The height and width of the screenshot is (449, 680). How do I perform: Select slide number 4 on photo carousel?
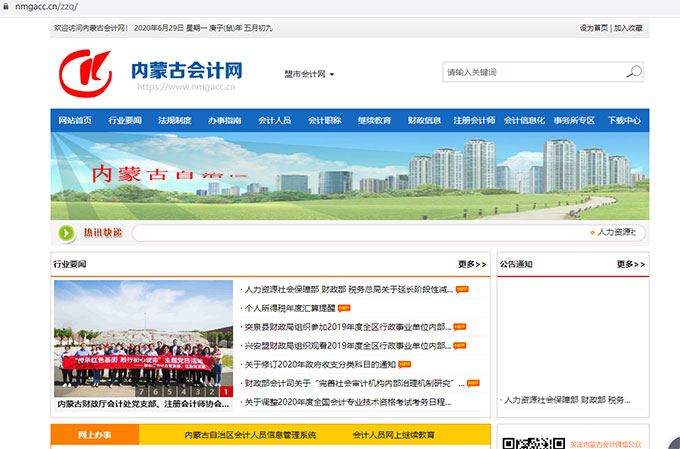[183, 391]
